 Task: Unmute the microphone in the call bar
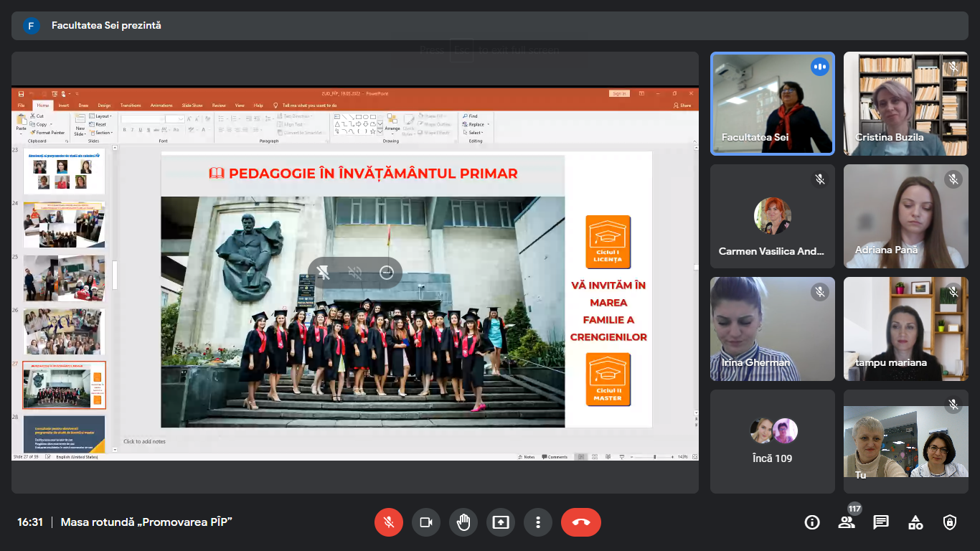(389, 522)
